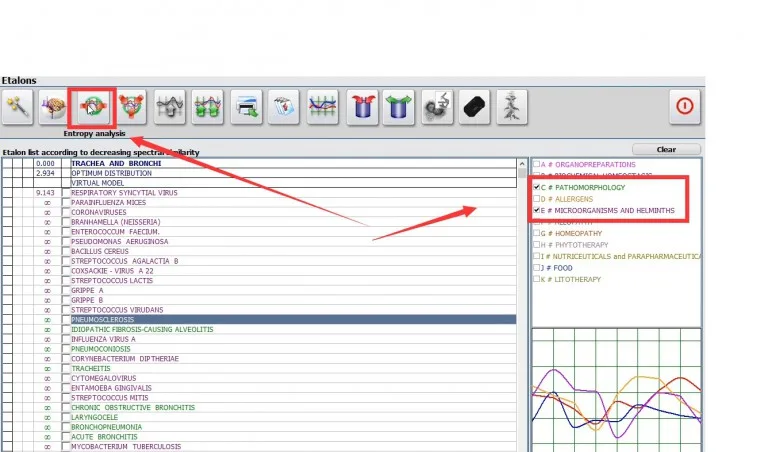The height and width of the screenshot is (452, 768).
Task: Open the microscope toolbar icon
Action: 437,107
